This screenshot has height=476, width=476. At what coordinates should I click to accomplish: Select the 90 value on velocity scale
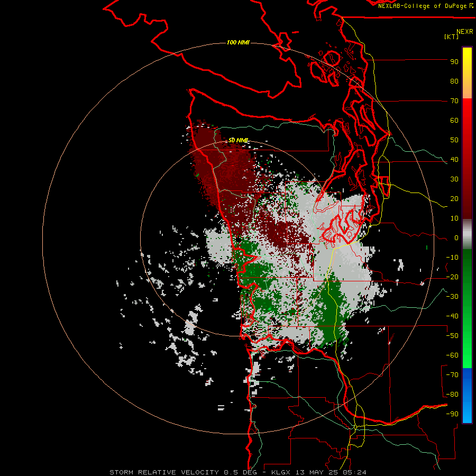(454, 62)
